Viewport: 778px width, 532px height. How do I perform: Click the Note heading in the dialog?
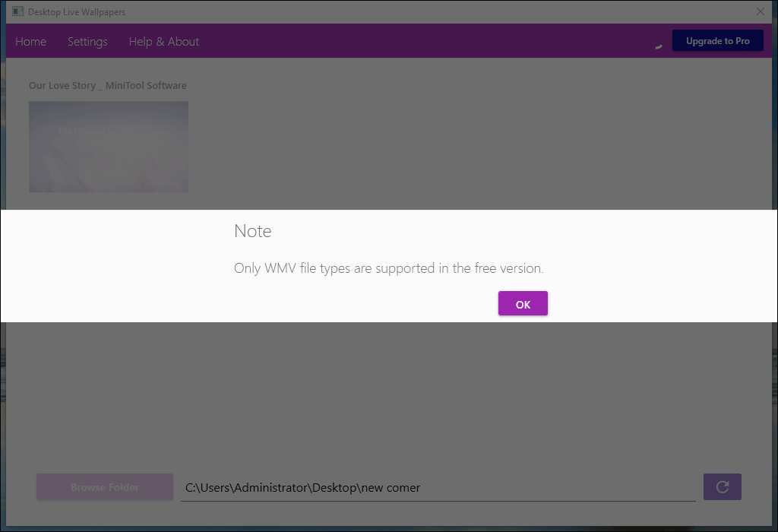point(252,231)
